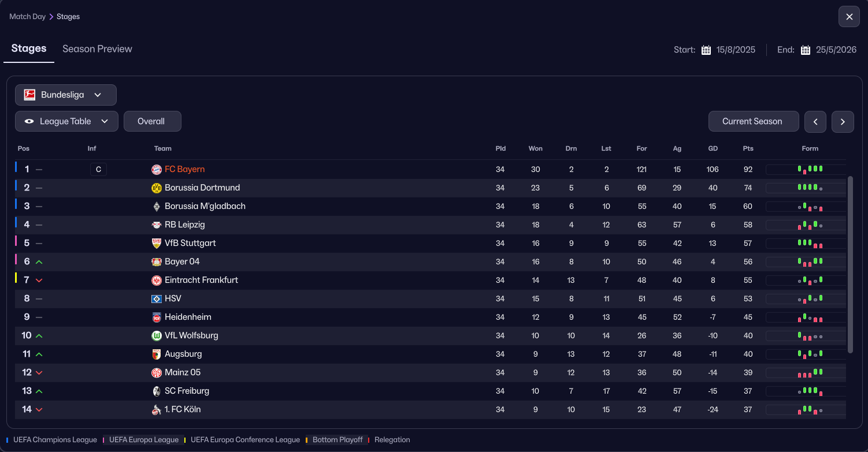Switch to the Season Preview tab
Screen dimensions: 868x452
tap(97, 49)
